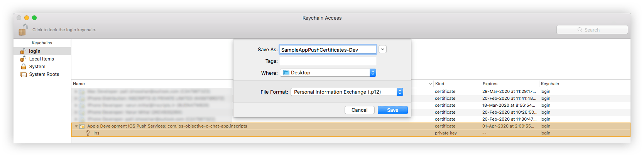Viewport: 644px width, 158px height.
Task: Select the Ins private key row
Action: (351, 133)
